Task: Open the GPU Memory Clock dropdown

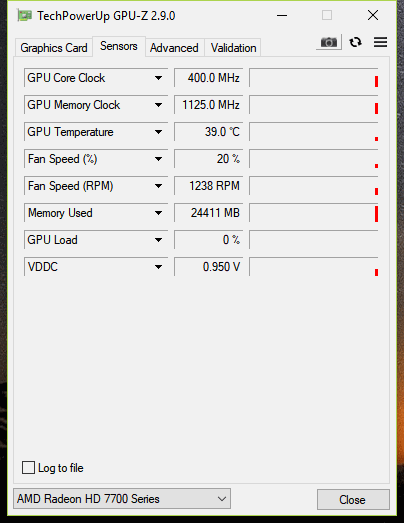Action: pos(158,105)
